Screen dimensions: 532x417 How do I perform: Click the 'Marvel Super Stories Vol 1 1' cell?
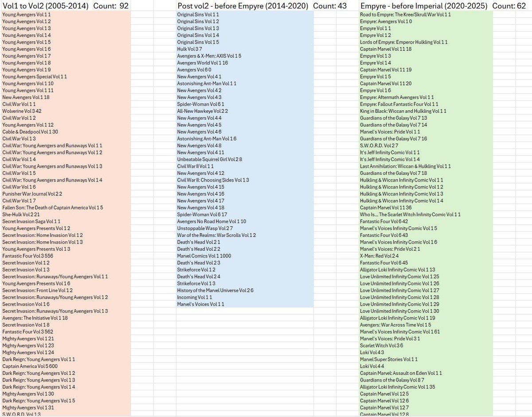pyautogui.click(x=389, y=359)
